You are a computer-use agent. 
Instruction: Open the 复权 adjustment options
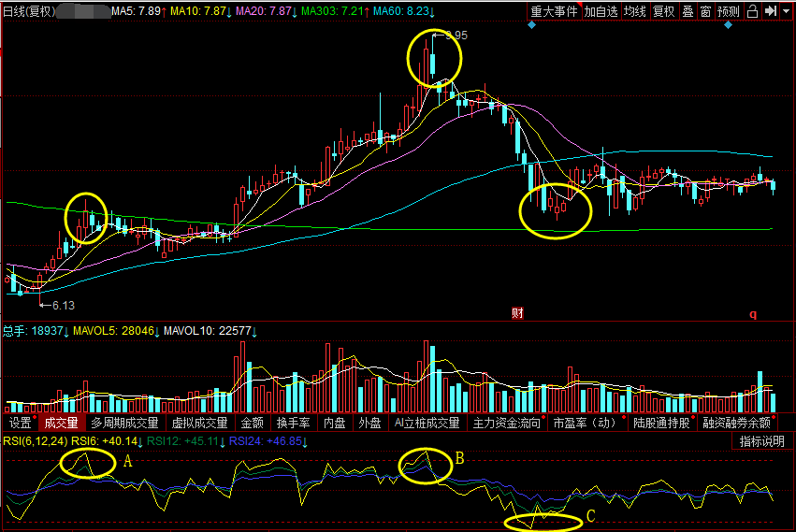click(x=662, y=12)
